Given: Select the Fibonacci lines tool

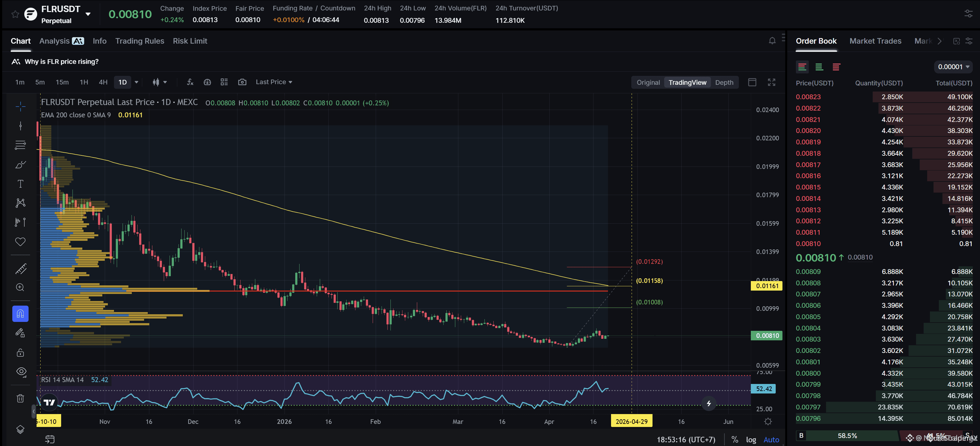Looking at the screenshot, I should coord(21,145).
